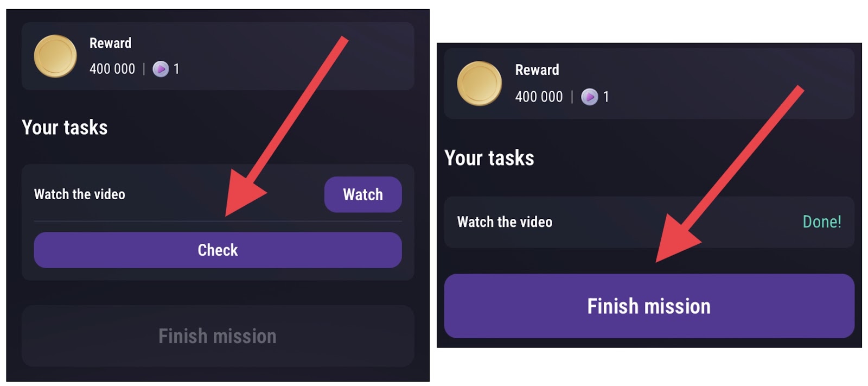Click the gold coin above the Watch button

click(x=55, y=56)
